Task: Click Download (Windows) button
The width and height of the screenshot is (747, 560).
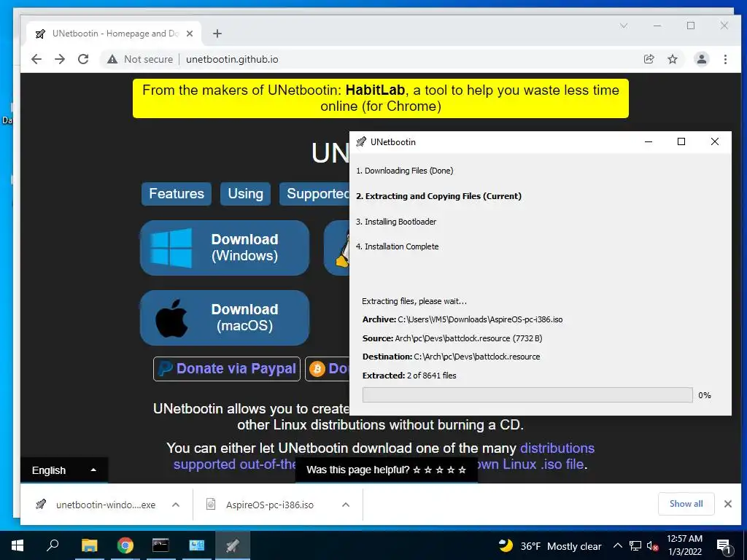Action: [225, 248]
